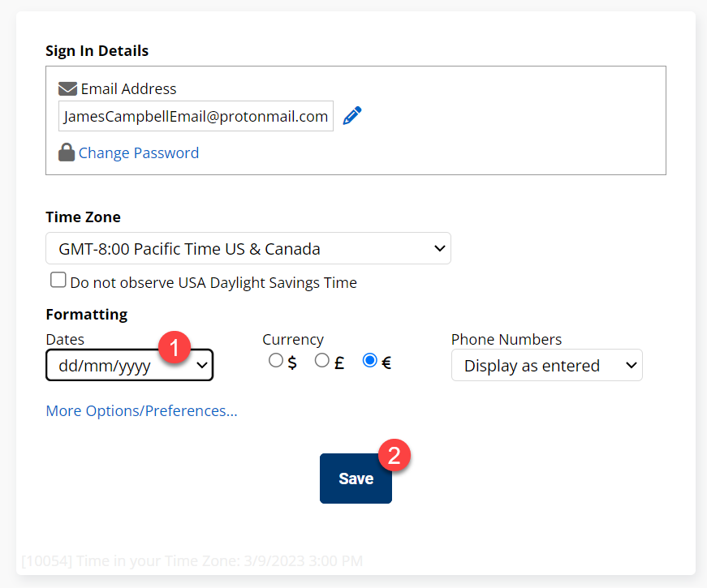Click the Change Password link
Image resolution: width=707 pixels, height=588 pixels.
click(138, 152)
